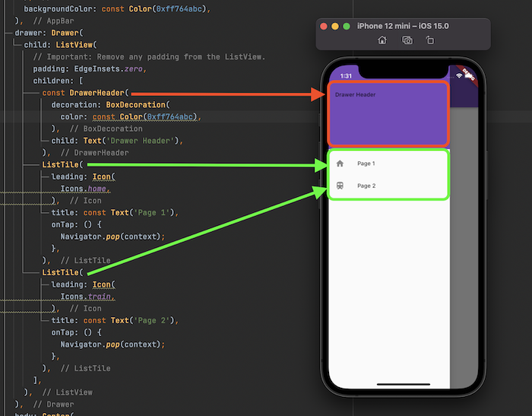The height and width of the screenshot is (416, 532).
Task: Click the time 1:31 in the phone status bar
Action: pos(346,75)
